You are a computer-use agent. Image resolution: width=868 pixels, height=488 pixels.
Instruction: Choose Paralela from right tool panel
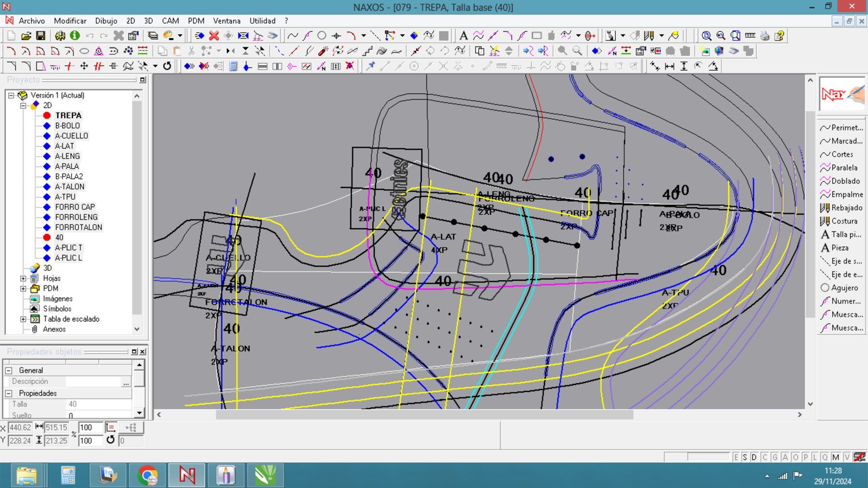tap(844, 168)
